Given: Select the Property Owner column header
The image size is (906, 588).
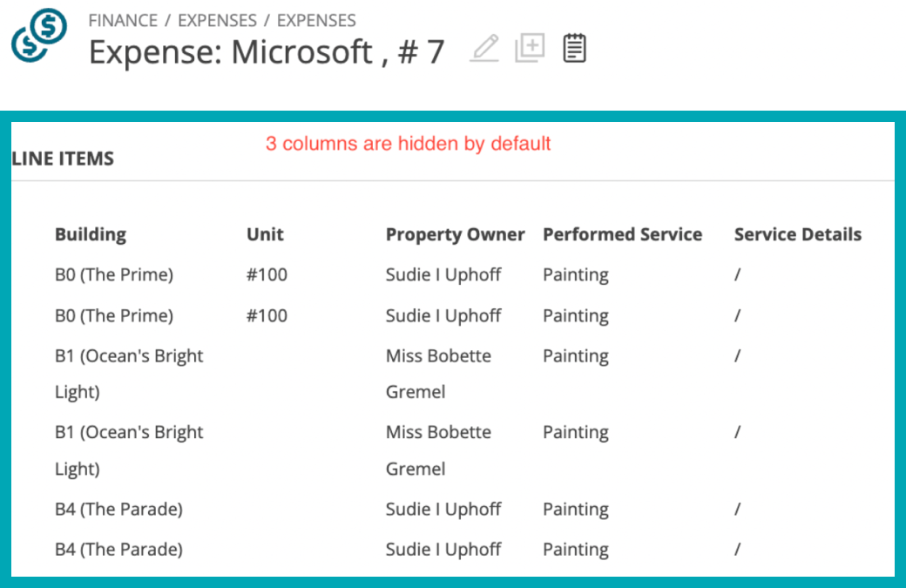Looking at the screenshot, I should pos(456,234).
